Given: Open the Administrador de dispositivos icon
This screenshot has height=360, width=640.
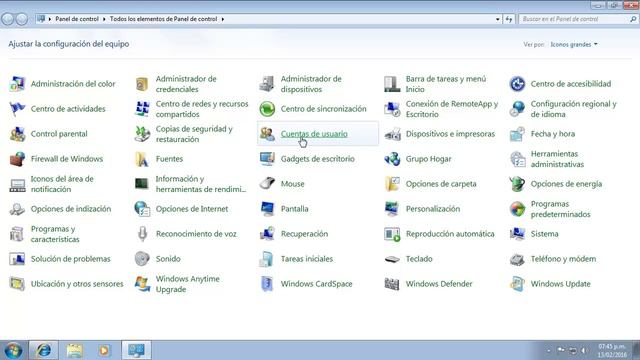Looking at the screenshot, I should pyautogui.click(x=267, y=84).
